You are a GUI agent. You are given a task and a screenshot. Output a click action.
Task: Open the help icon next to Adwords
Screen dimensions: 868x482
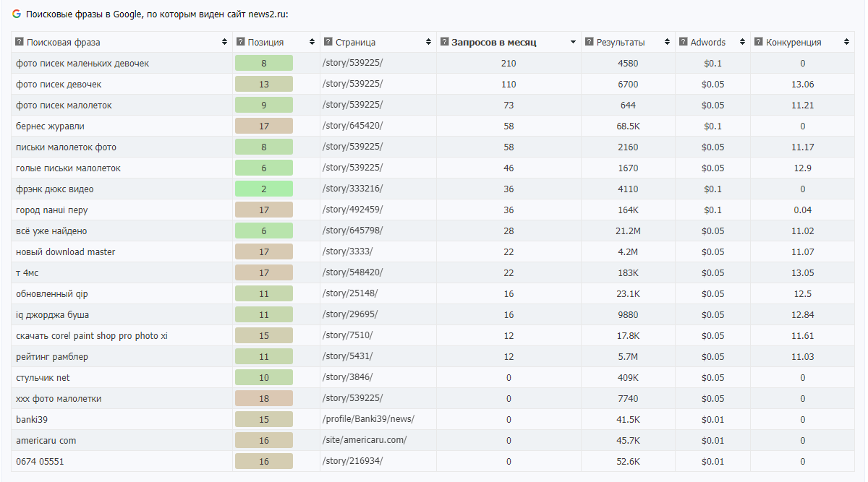point(684,42)
